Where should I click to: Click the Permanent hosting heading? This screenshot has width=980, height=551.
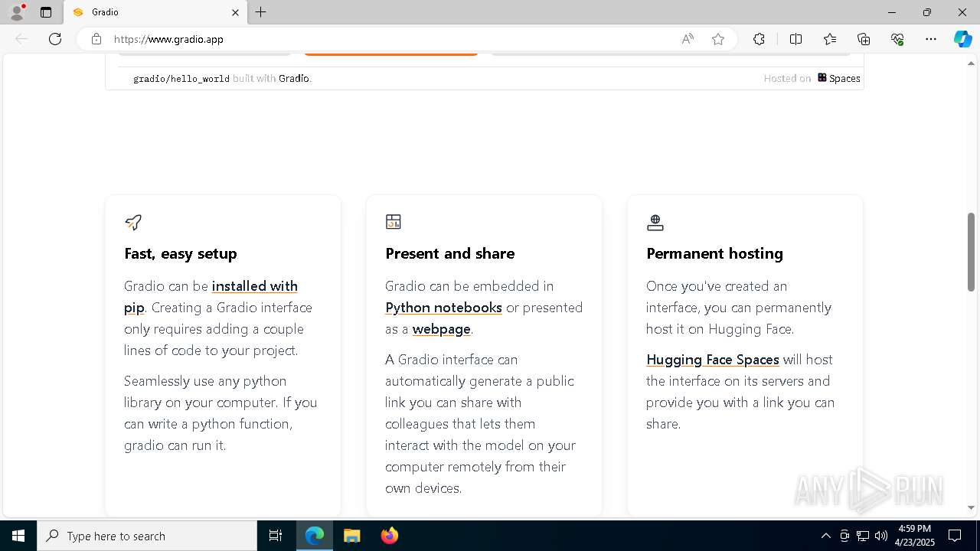pos(714,253)
